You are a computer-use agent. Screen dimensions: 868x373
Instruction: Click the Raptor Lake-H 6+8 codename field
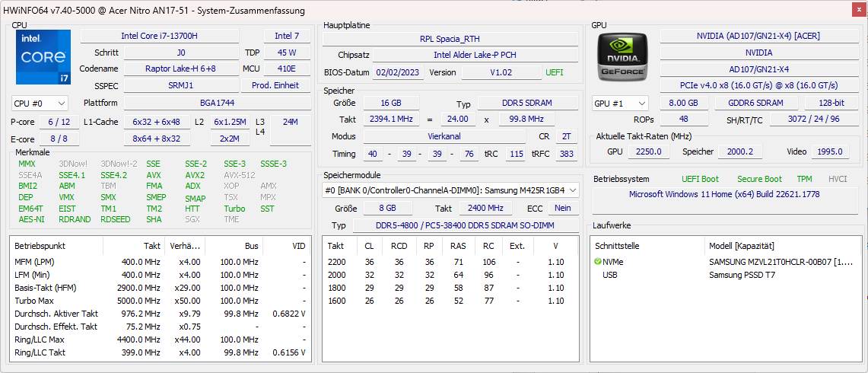click(180, 69)
